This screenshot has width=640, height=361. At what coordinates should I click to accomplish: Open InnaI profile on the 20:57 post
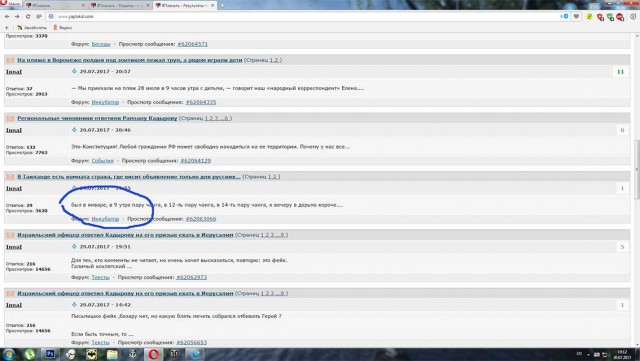pos(14,72)
